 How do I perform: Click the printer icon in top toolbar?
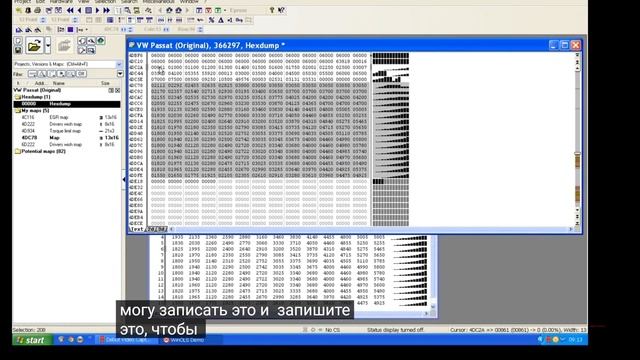(38, 10)
